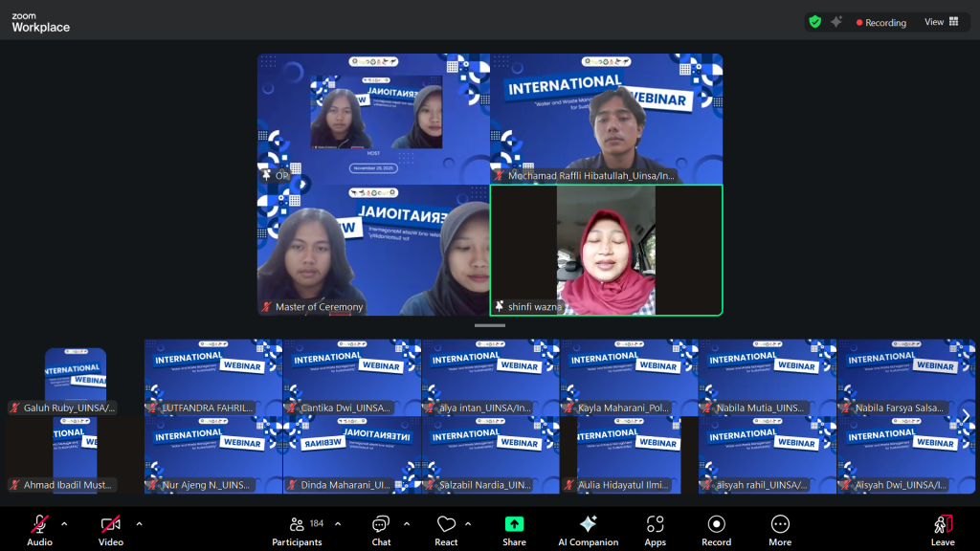Open More meeting options
Viewport: 980px width, 551px height.
(x=780, y=528)
